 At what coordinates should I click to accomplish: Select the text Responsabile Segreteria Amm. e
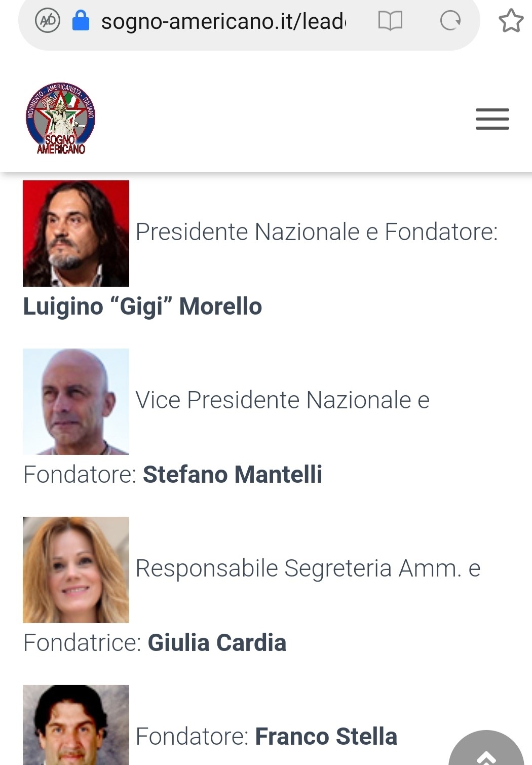[308, 568]
